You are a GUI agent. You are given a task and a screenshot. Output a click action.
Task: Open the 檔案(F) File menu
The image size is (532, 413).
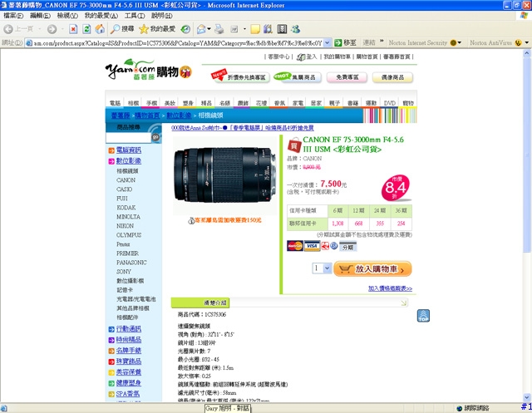pos(13,16)
